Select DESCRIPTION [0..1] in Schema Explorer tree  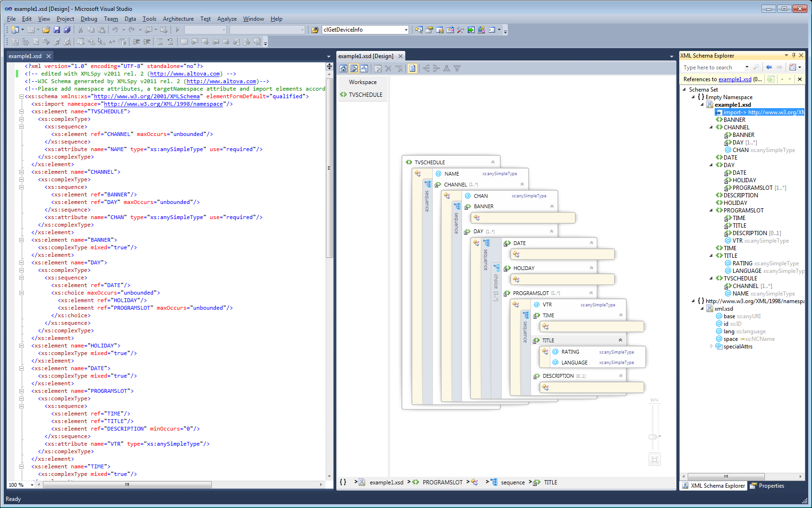pos(753,233)
